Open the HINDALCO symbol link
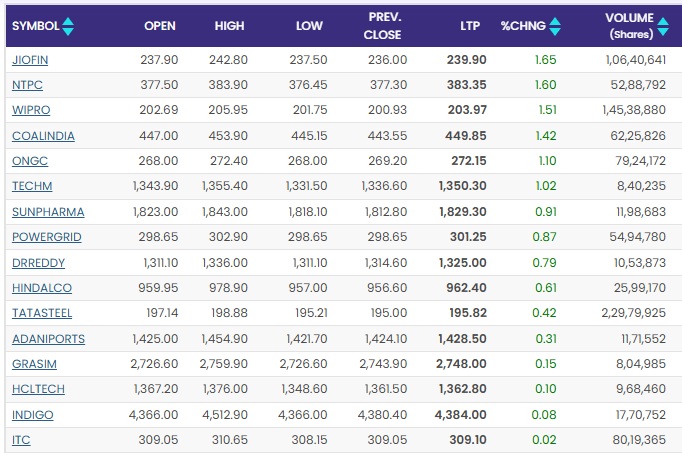Image resolution: width=682 pixels, height=453 pixels. pyautogui.click(x=41, y=288)
